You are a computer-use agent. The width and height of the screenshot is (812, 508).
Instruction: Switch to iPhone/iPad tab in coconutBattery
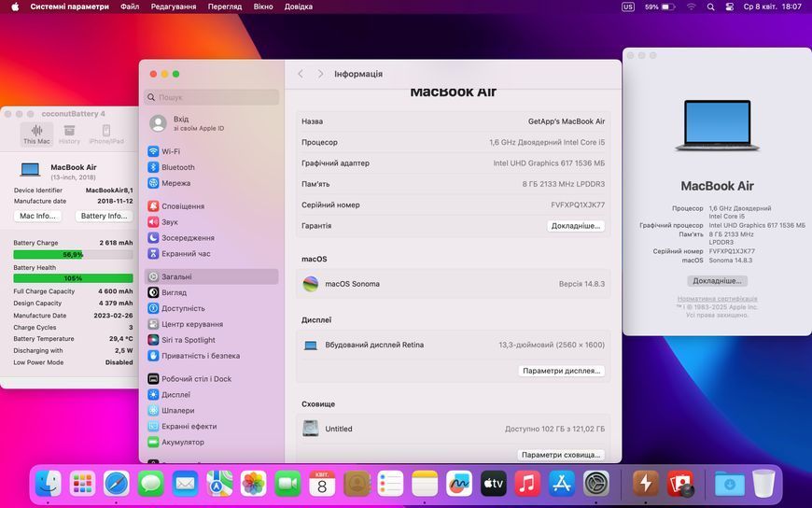[106, 134]
